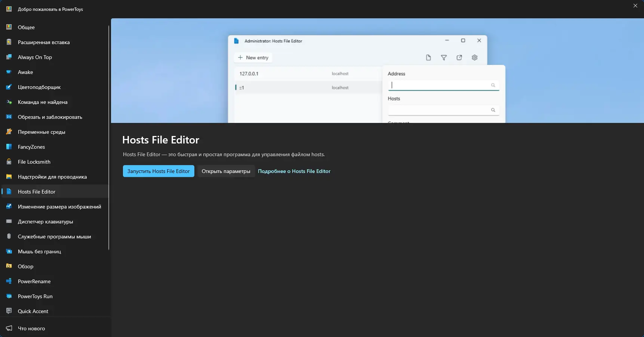The height and width of the screenshot is (337, 644).
Task: Click the File Locksmith padlock icon
Action: pyautogui.click(x=9, y=162)
